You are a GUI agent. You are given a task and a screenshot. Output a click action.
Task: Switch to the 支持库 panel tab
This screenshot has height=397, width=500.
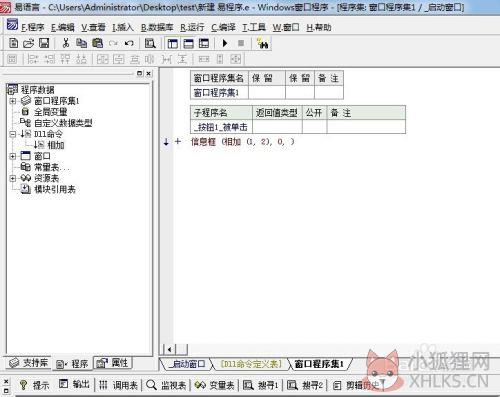coord(28,363)
